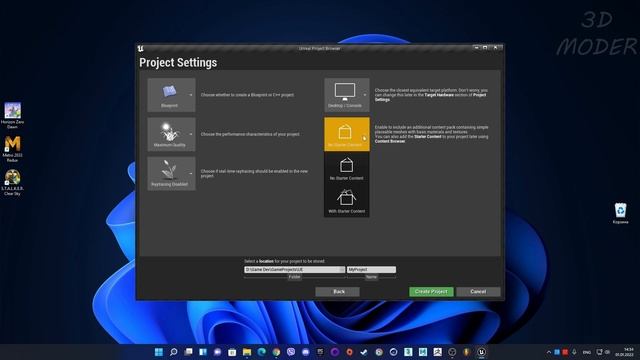Open the Desktop / Console target platform dropdown
Image resolution: width=640 pixels, height=360 pixels.
[x=347, y=95]
